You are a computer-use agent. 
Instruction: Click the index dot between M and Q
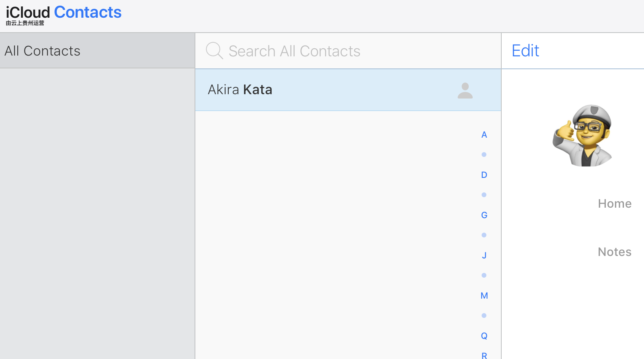484,316
